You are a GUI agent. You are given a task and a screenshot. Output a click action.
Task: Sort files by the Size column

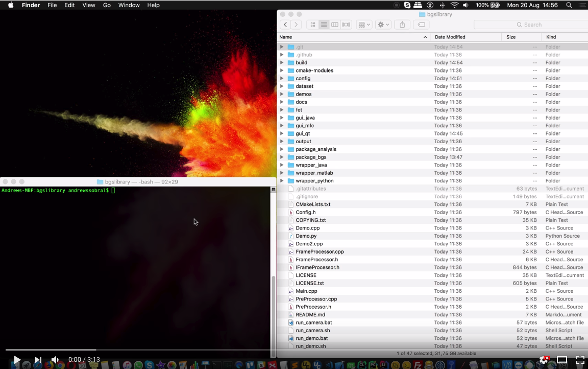tap(522, 37)
